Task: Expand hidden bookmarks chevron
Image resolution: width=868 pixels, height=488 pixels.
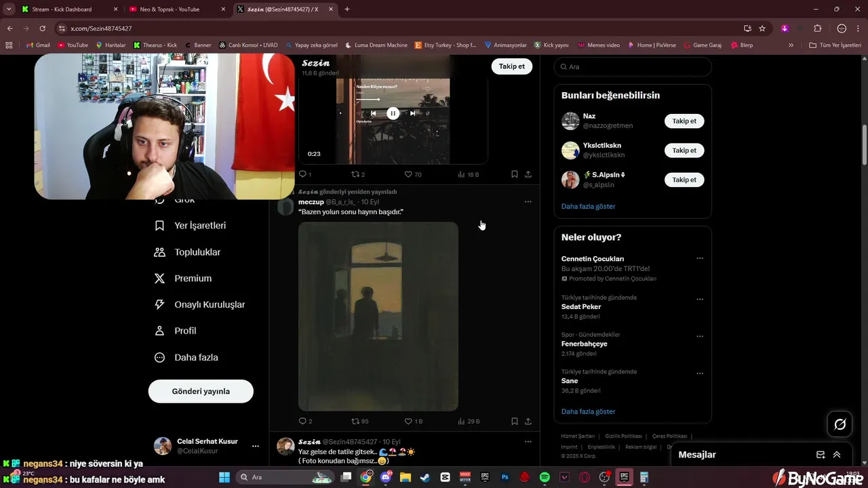Action: click(x=791, y=45)
